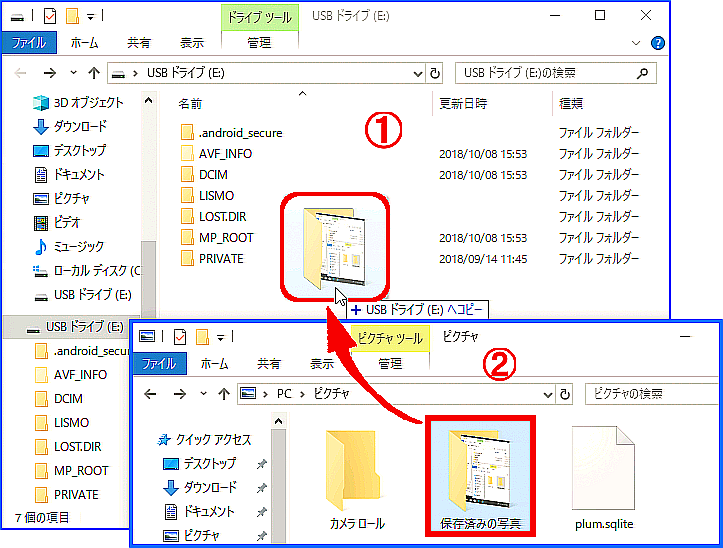Select MP_ROOT subfolder in navigation tree
This screenshot has width=723, height=548.
72,471
